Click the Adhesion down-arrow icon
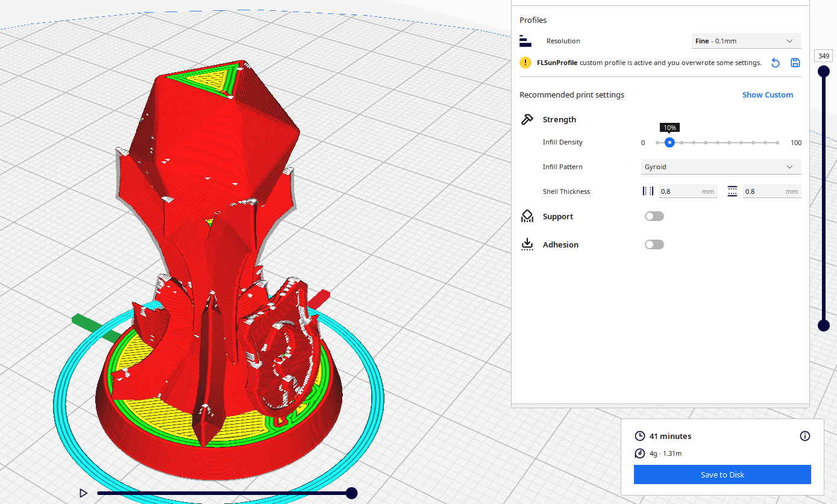Image resolution: width=837 pixels, height=504 pixels. click(x=527, y=244)
